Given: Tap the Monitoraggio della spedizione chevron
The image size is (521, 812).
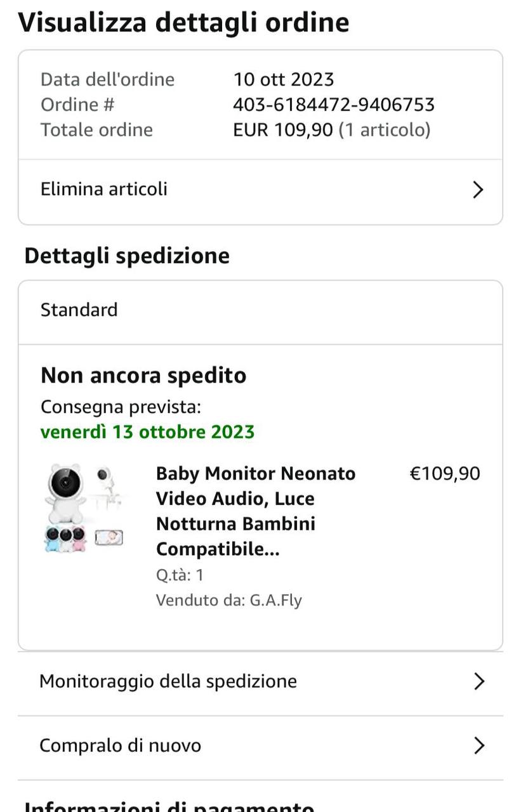Looking at the screenshot, I should (479, 681).
